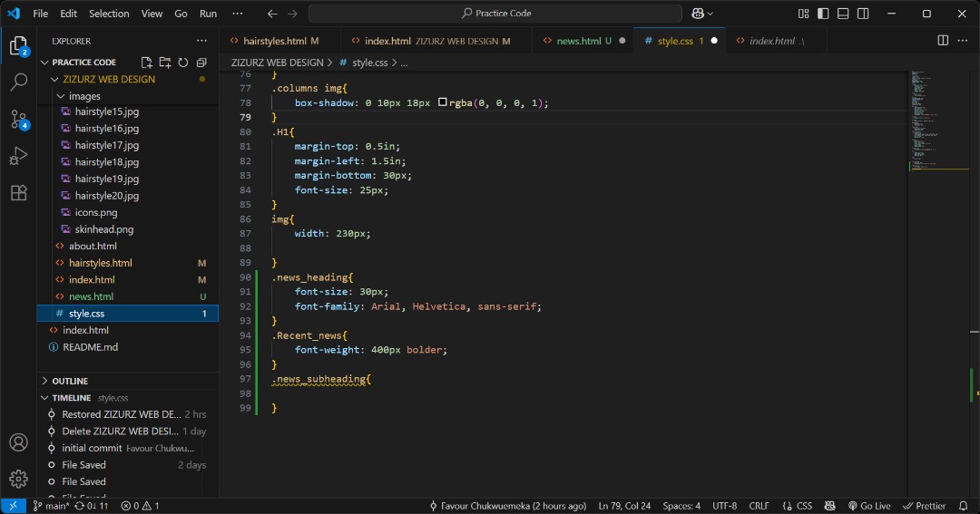Open the Extensions view
The height and width of the screenshot is (514, 980).
[19, 192]
